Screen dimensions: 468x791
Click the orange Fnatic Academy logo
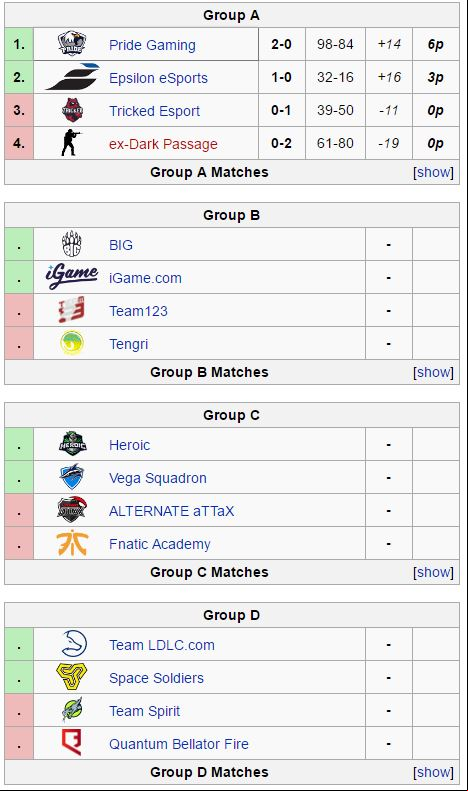tap(72, 543)
